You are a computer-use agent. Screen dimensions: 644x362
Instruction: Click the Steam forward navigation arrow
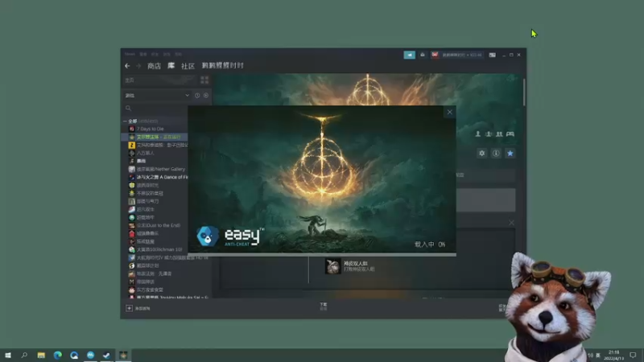(x=138, y=66)
